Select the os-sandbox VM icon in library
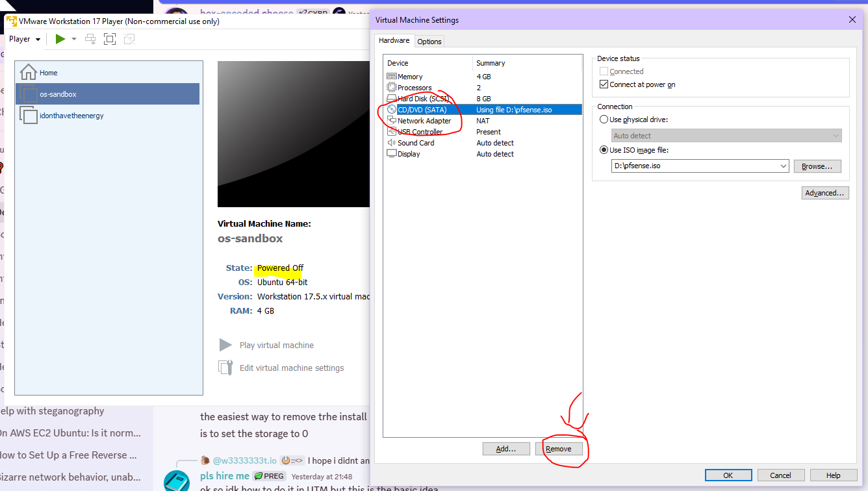Image resolution: width=868 pixels, height=491 pixels. (x=29, y=94)
